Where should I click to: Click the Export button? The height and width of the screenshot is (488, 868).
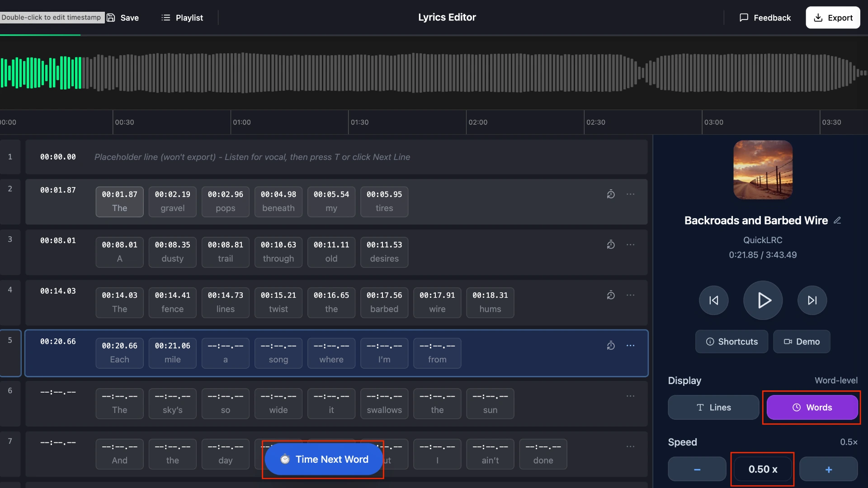tap(833, 18)
